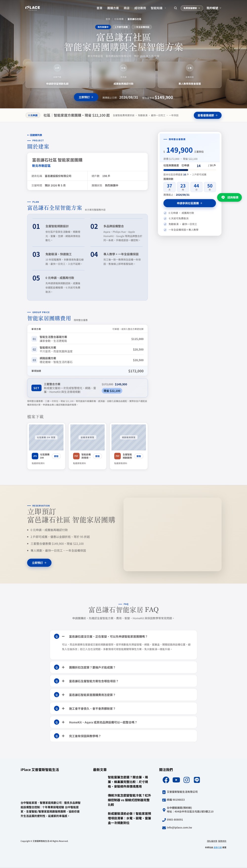This screenshot has width=247, height=868.
Task: Open article 新成屋裝潢前必做 link
Action: (x=129, y=818)
